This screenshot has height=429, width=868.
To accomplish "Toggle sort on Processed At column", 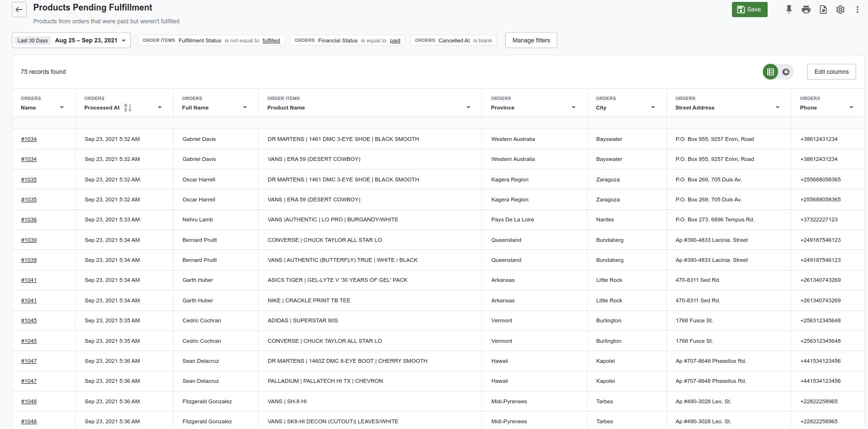I will [127, 108].
